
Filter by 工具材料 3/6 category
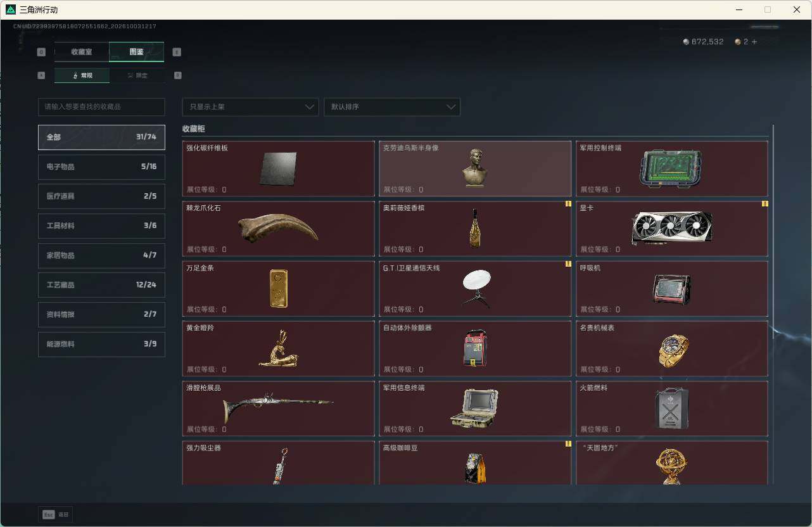[101, 226]
